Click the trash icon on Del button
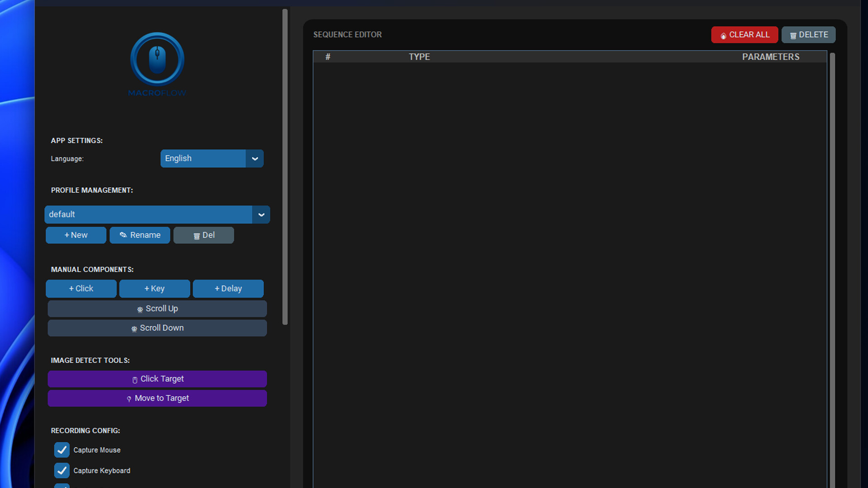Screen dimensions: 868x488 pos(197,235)
